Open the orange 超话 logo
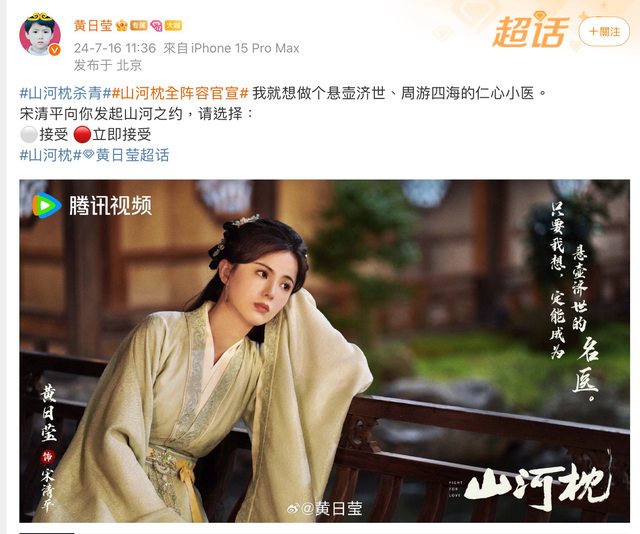This screenshot has height=534, width=640. (531, 31)
